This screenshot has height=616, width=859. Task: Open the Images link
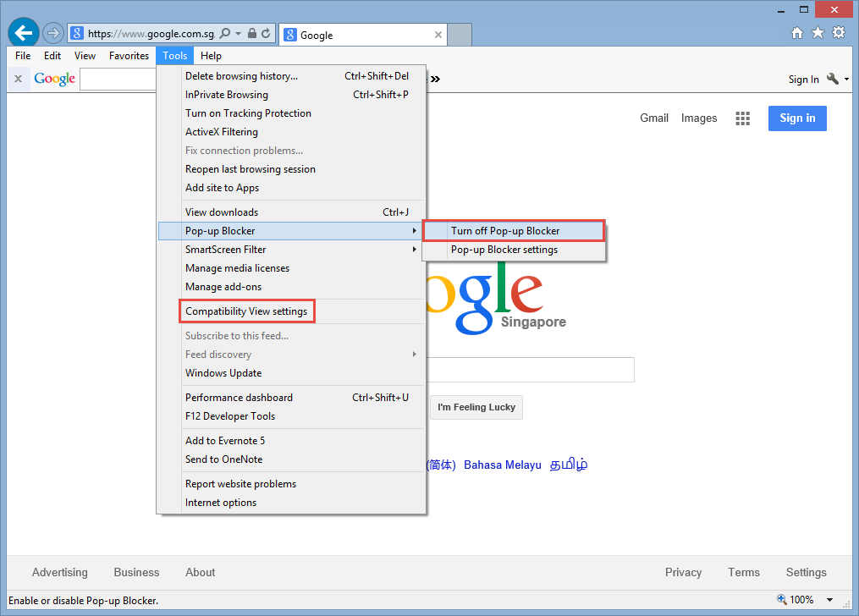699,118
